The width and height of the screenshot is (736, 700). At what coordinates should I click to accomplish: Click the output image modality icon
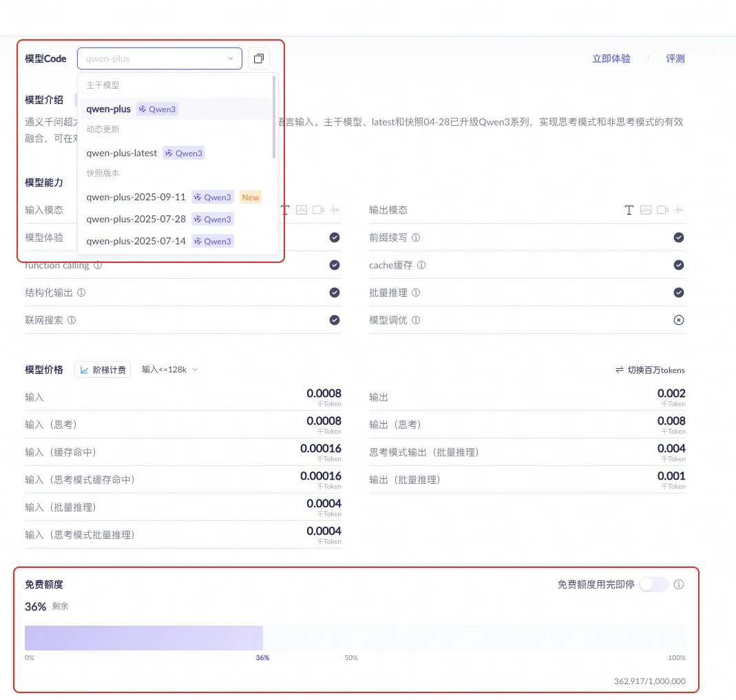tap(646, 210)
